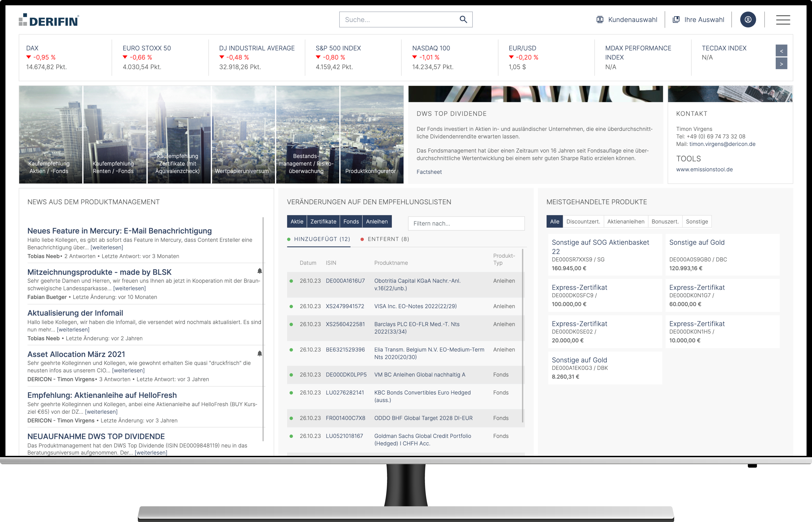Click the NASDAQ 100 entry
Image resolution: width=812 pixels, height=522 pixels.
(450, 57)
